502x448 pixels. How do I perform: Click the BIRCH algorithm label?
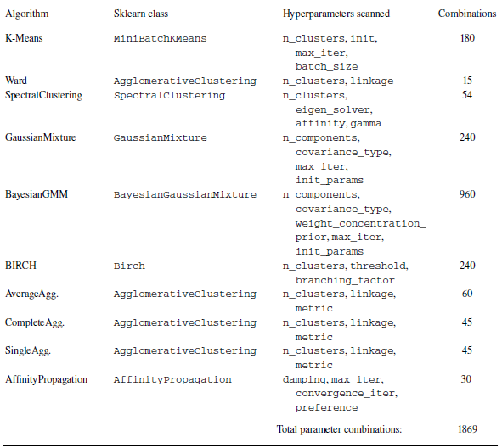pyautogui.click(x=20, y=266)
